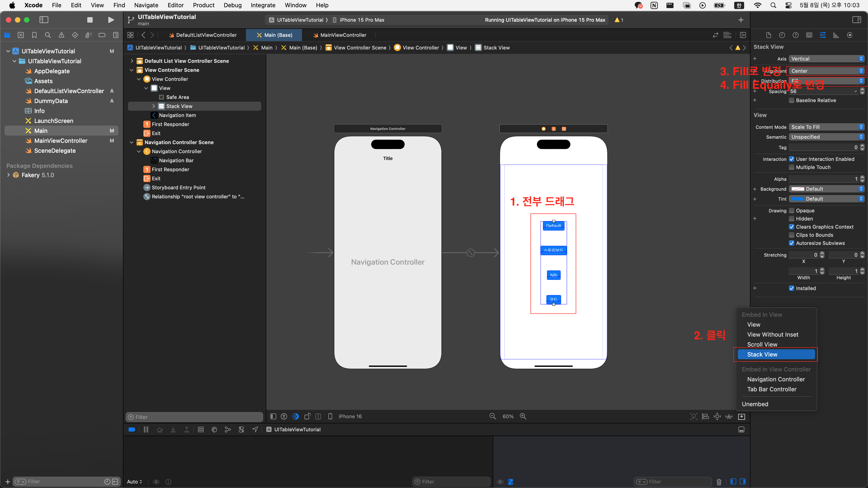Open the Test navigator diamond icon
The image size is (868, 488).
[75, 35]
